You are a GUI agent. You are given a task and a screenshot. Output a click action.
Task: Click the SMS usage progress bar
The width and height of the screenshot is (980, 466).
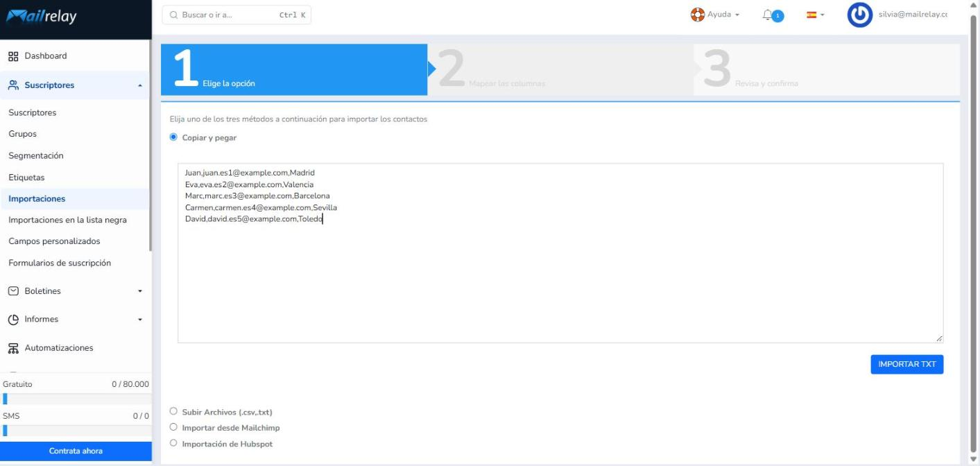coord(76,431)
